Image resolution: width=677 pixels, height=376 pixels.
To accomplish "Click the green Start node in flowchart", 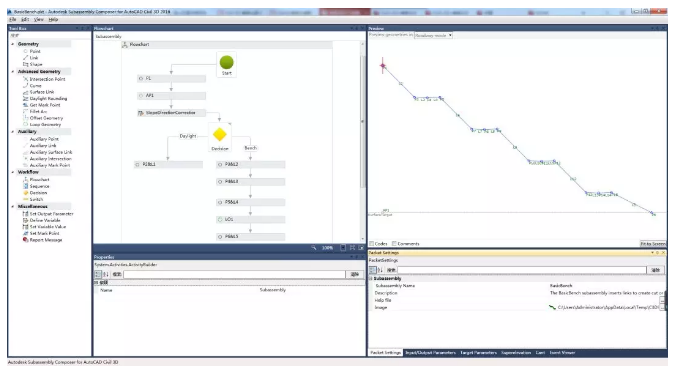I will (x=227, y=63).
